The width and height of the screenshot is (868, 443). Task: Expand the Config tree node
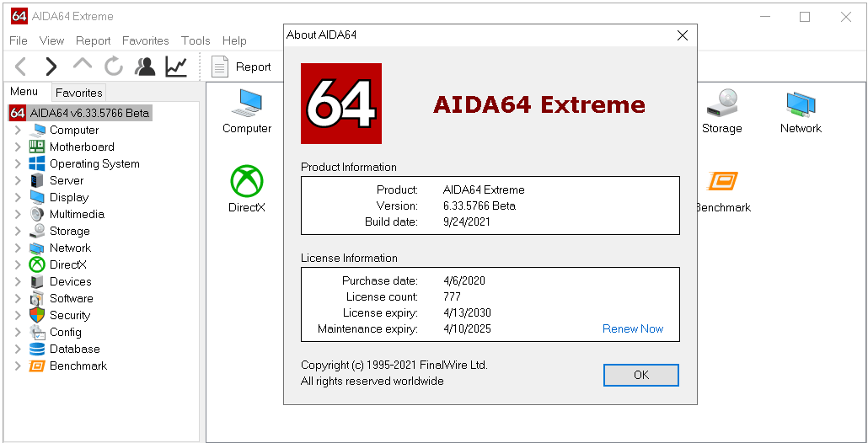coord(18,333)
